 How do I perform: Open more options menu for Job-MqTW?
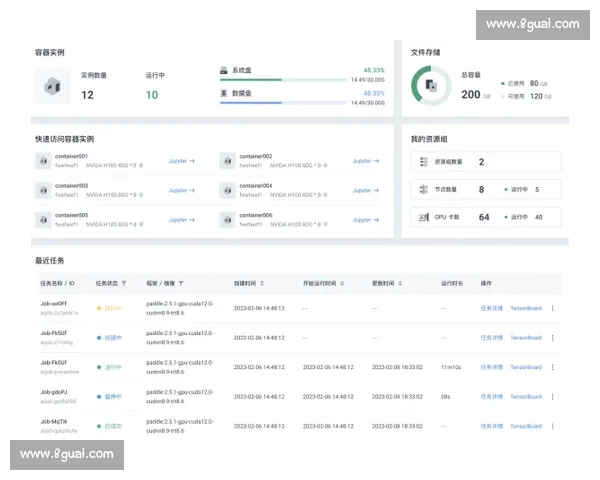(552, 426)
